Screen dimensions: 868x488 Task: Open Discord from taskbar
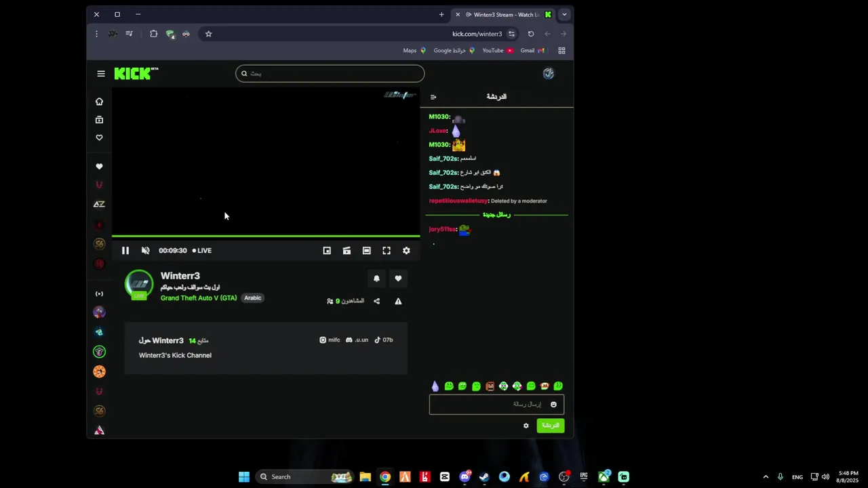pyautogui.click(x=465, y=477)
